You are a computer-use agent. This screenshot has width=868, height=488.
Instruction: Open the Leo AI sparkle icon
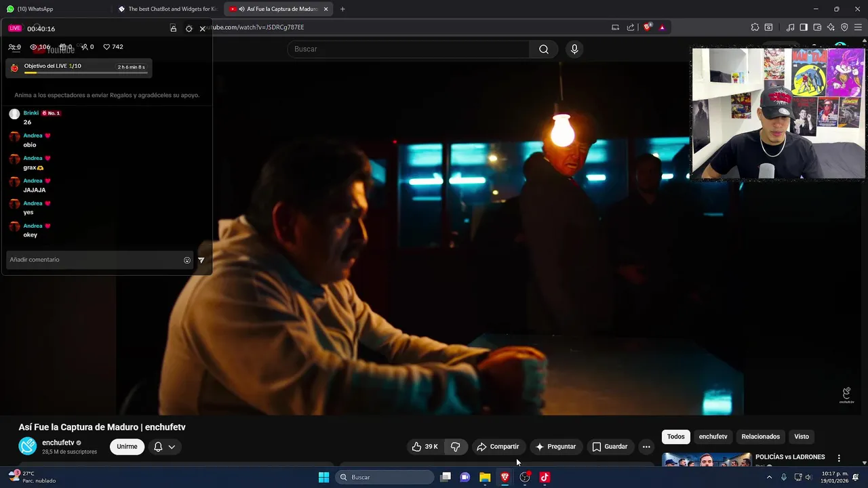(831, 27)
